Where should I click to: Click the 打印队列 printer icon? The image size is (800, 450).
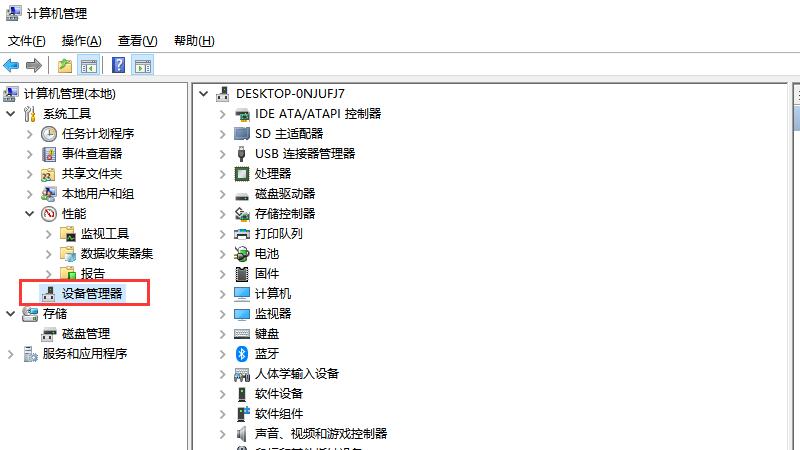coord(241,233)
